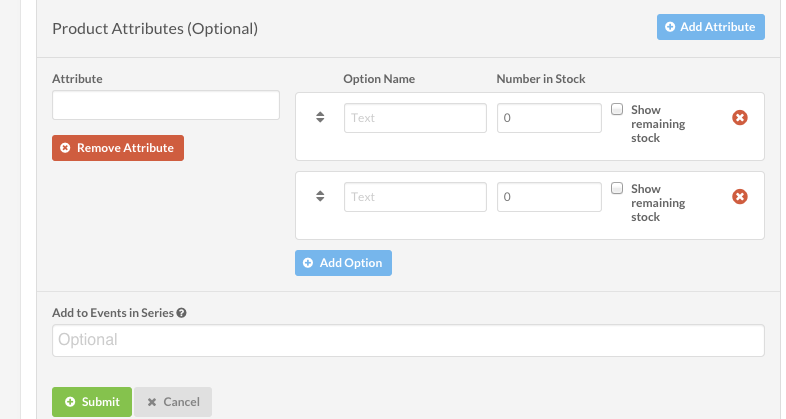Enable Show remaining stock for first option
This screenshot has height=419, width=786.
click(x=617, y=109)
